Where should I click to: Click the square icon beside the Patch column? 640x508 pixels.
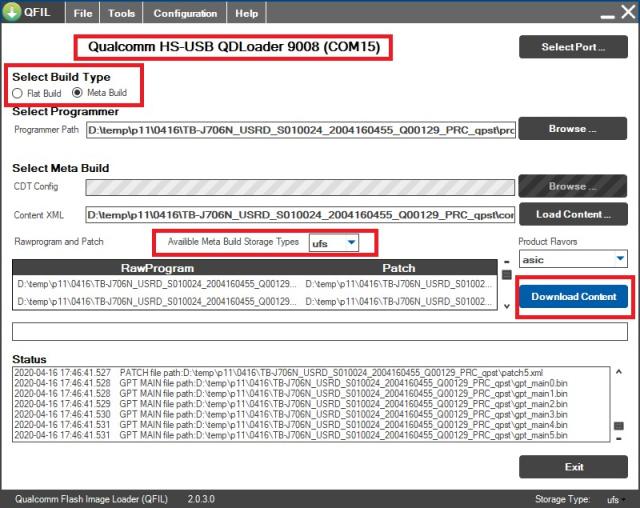click(x=507, y=275)
